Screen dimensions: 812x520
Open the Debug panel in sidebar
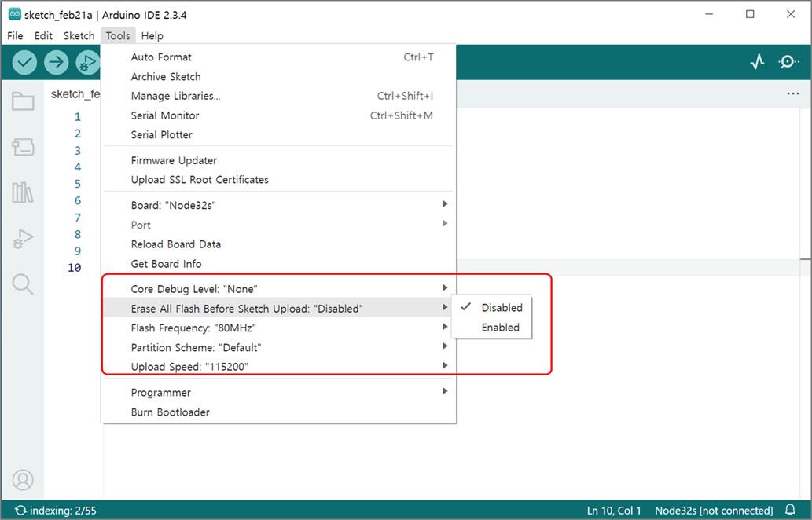(23, 239)
